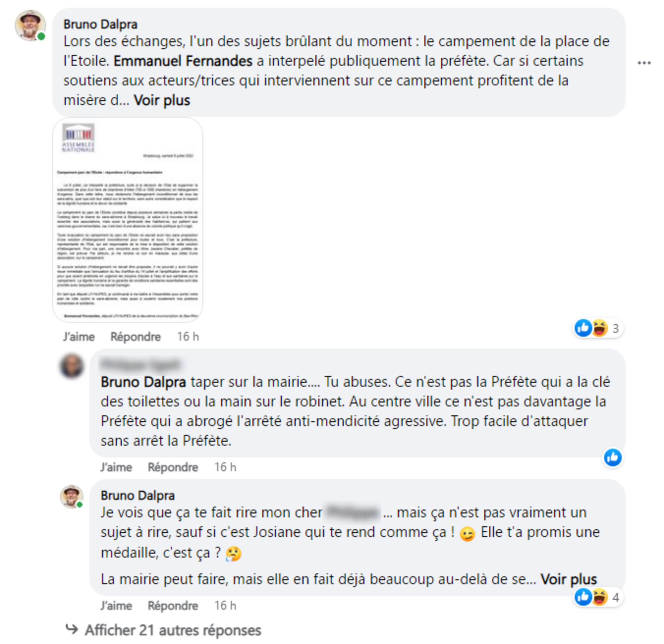Click the reply arrow icon beside Afficher 21
This screenshot has height=644, width=664.
pyautogui.click(x=72, y=630)
